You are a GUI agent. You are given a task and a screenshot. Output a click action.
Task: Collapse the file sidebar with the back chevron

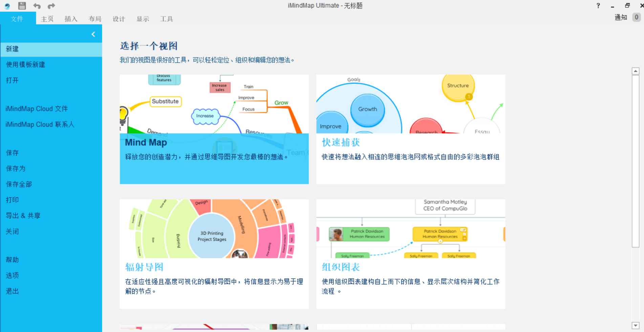tap(93, 34)
